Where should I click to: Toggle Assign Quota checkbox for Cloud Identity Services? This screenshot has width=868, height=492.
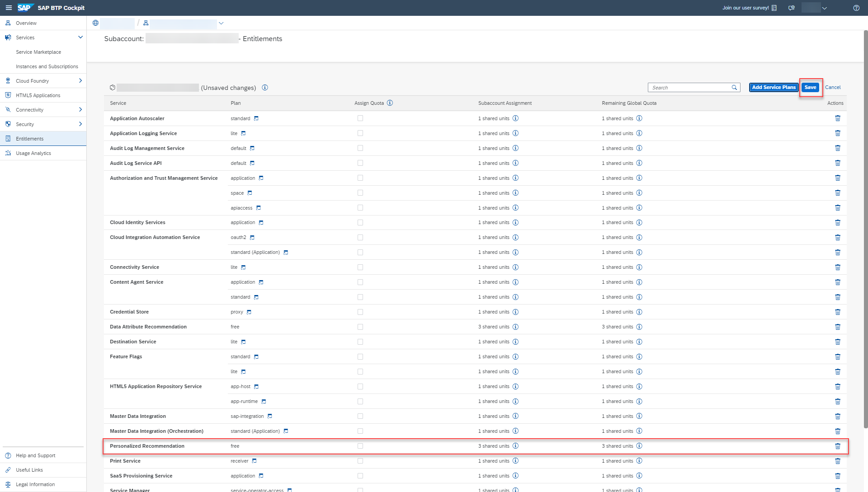point(360,223)
